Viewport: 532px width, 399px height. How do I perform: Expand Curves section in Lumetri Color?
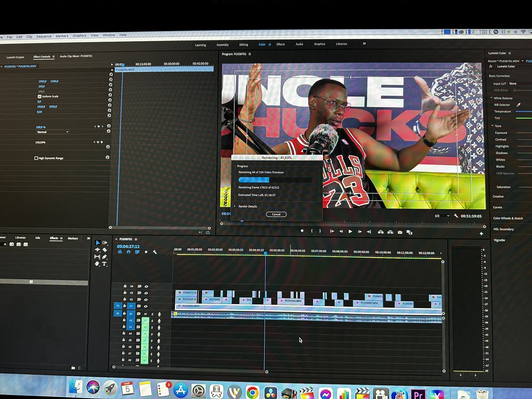[497, 207]
